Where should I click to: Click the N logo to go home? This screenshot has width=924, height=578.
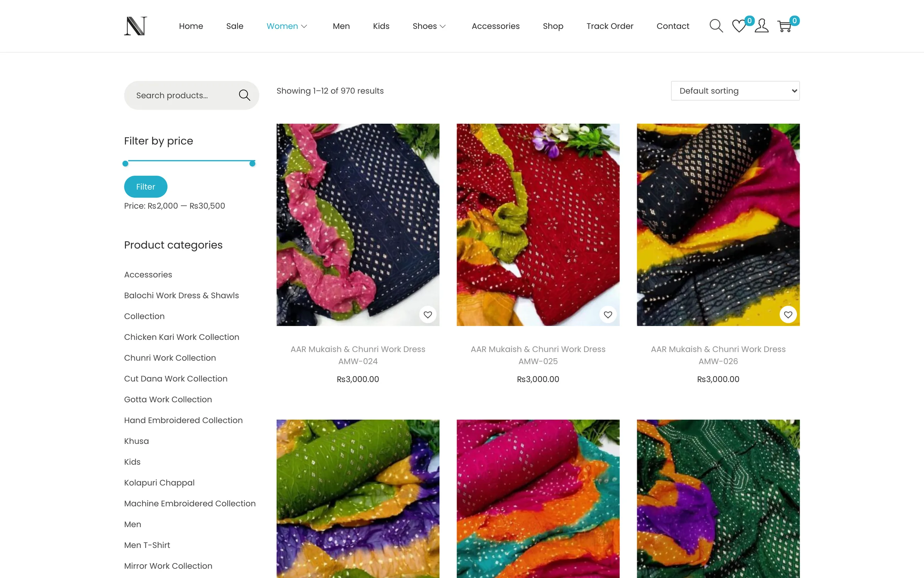click(136, 26)
